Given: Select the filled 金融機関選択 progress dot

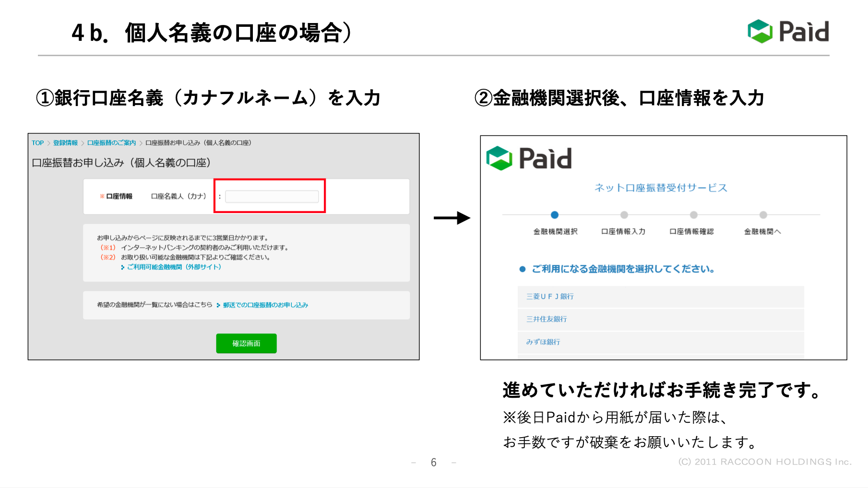Looking at the screenshot, I should click(x=556, y=215).
